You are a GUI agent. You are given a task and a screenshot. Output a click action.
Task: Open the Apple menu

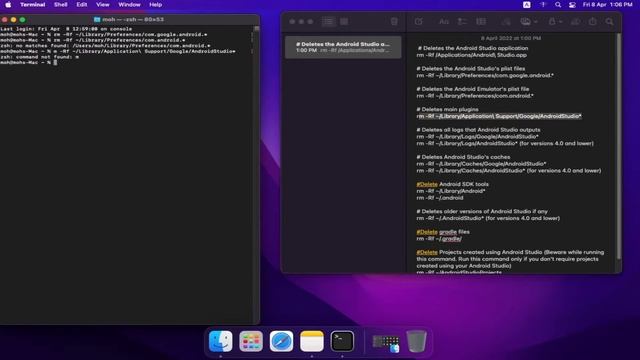tap(8, 5)
